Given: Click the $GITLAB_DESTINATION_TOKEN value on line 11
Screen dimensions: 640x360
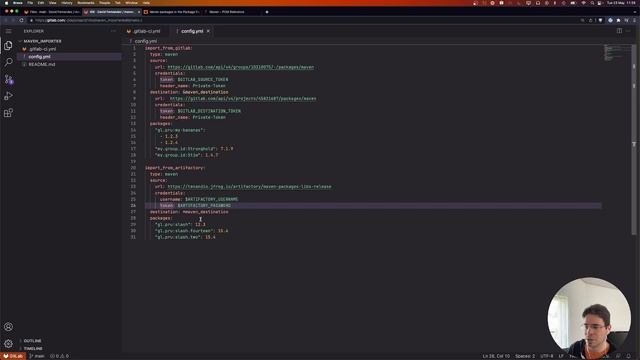Looking at the screenshot, I should [x=209, y=111].
